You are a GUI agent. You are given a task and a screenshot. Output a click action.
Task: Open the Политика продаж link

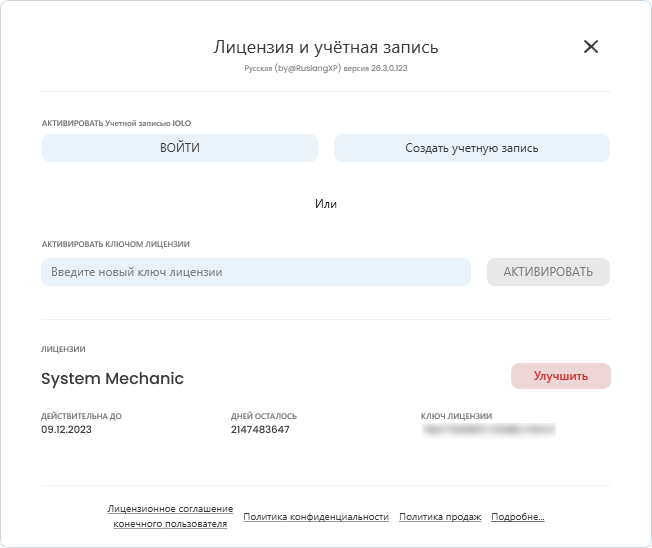click(x=440, y=517)
